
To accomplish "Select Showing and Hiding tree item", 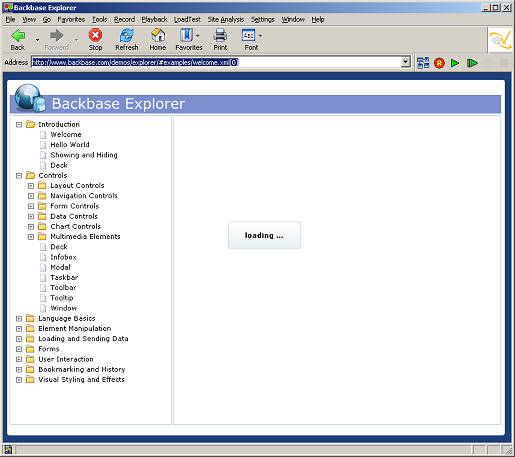I will pyautogui.click(x=84, y=155).
